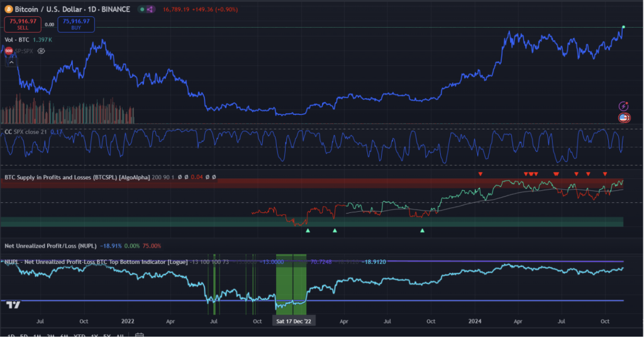The image size is (644, 338).
Task: Switch to the 6M time range
Action: point(64,335)
